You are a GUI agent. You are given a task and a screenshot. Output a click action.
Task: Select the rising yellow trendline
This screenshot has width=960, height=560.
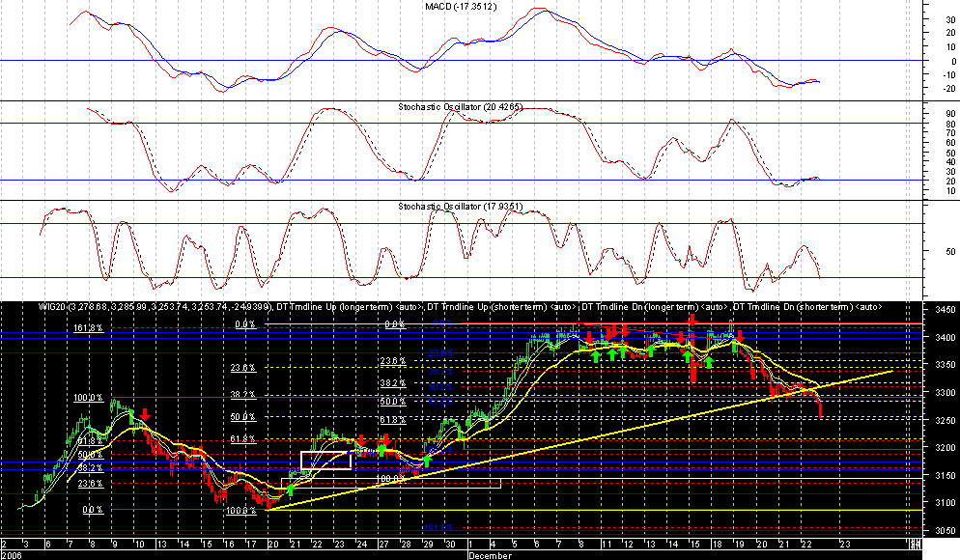pyautogui.click(x=579, y=438)
